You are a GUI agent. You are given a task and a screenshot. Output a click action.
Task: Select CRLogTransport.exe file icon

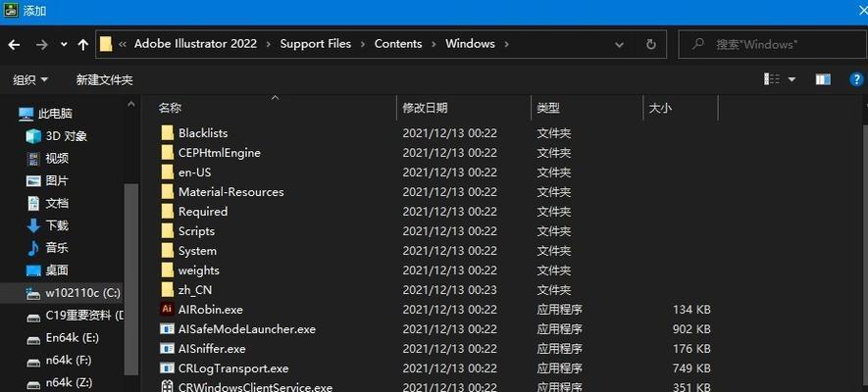167,368
